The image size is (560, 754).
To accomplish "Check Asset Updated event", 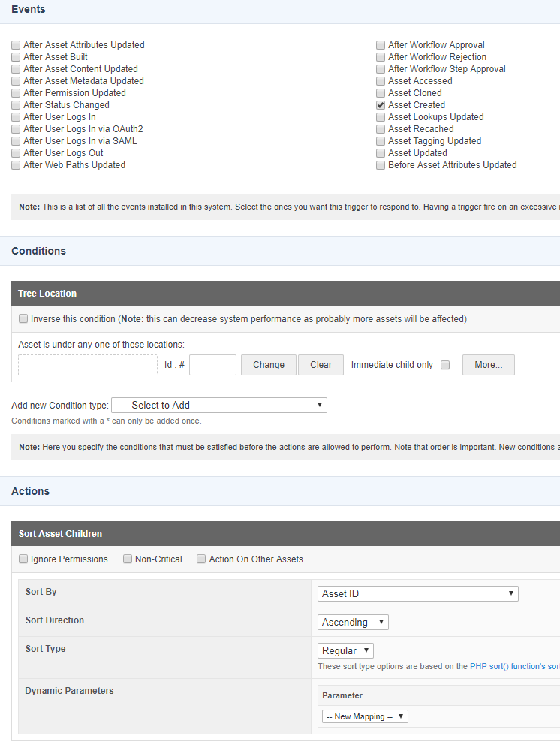I will pos(381,153).
